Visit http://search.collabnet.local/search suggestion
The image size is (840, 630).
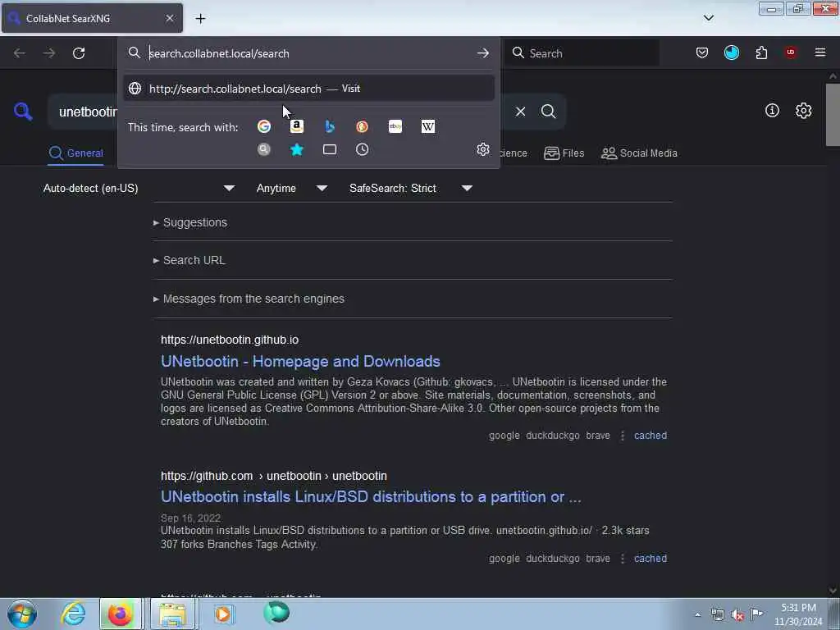(308, 89)
